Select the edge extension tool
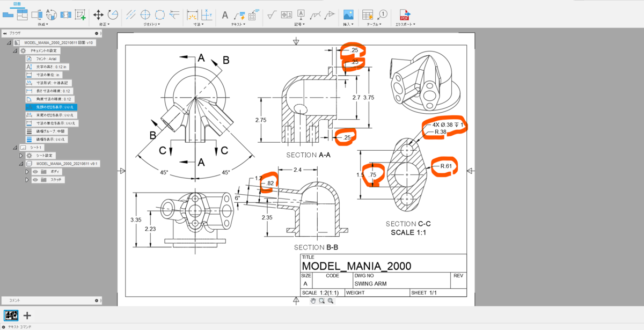This screenshot has height=330, width=644. coord(174,14)
